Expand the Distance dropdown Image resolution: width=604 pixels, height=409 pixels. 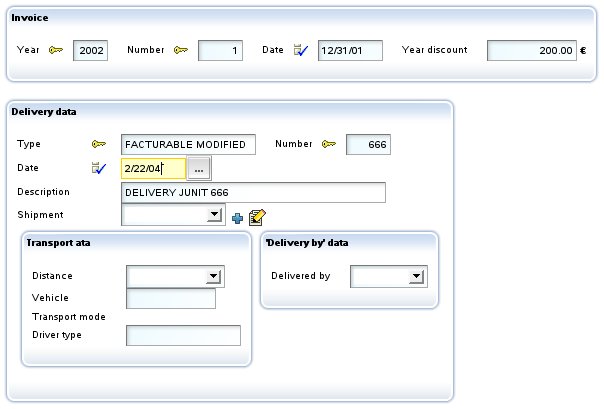click(x=213, y=276)
